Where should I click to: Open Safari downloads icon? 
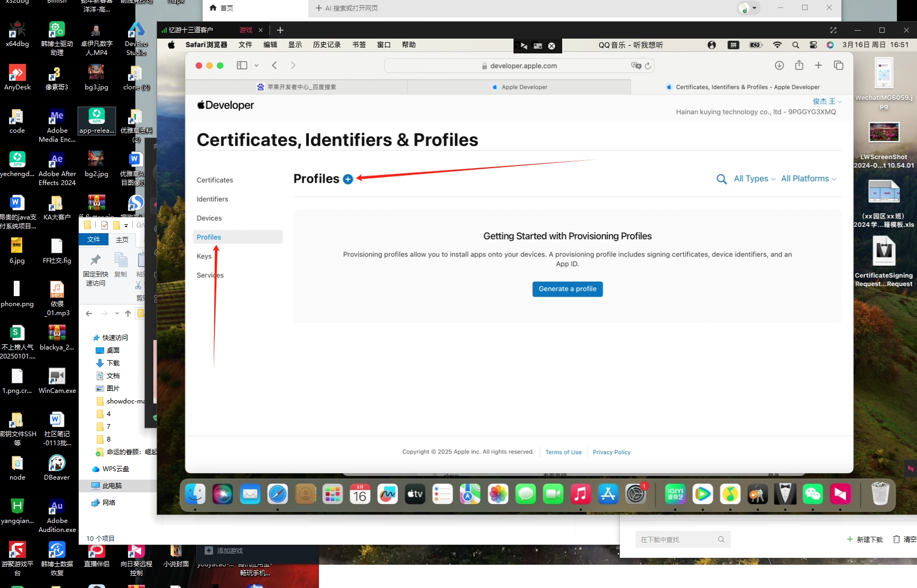779,66
